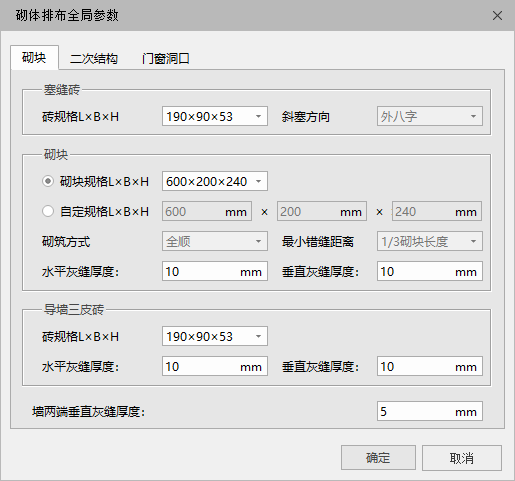Click the 取消 button
Viewport: 515px width, 481px height.
[462, 458]
